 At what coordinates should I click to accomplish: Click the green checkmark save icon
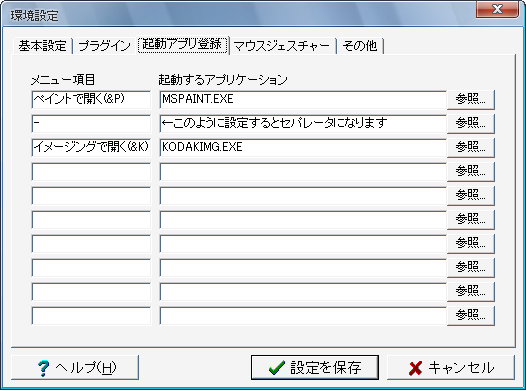pyautogui.click(x=277, y=368)
